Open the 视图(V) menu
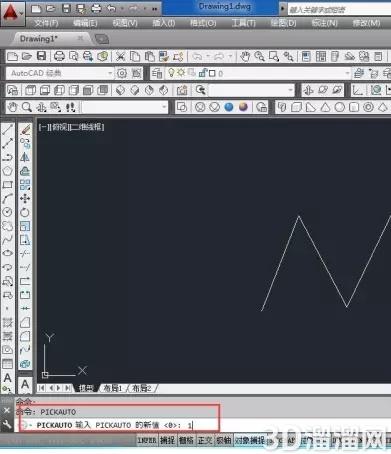The height and width of the screenshot is (454, 391). tap(125, 23)
